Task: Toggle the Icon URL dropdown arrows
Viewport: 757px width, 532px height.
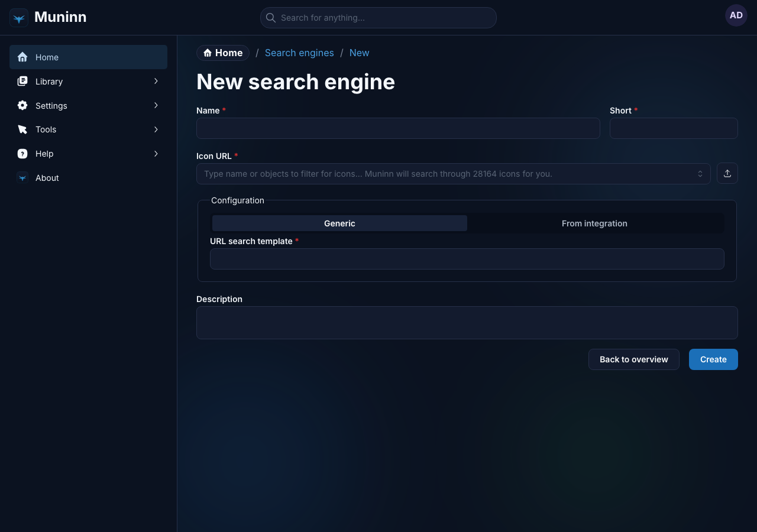Action: [700, 174]
